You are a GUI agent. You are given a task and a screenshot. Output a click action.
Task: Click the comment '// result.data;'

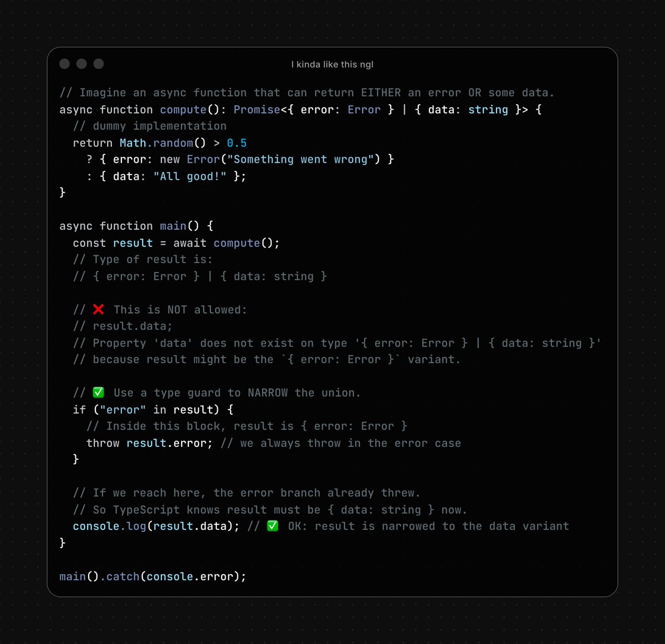pyautogui.click(x=123, y=326)
